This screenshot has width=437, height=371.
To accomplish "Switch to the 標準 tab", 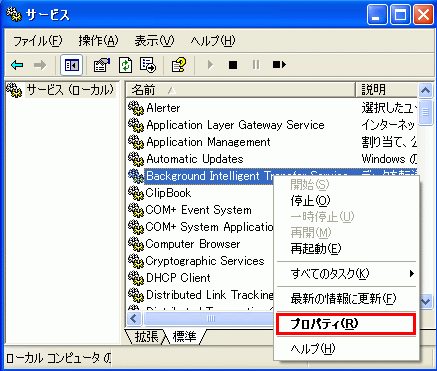I will pyautogui.click(x=184, y=336).
